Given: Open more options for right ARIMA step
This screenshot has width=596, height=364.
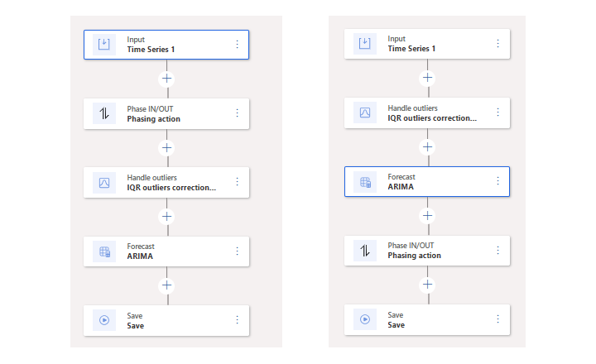Looking at the screenshot, I should pos(497,181).
